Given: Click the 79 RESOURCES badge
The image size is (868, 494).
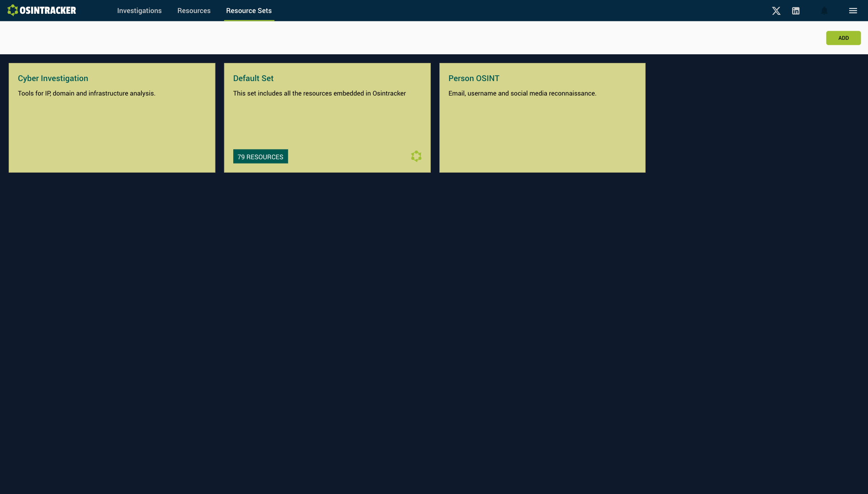Looking at the screenshot, I should point(260,156).
